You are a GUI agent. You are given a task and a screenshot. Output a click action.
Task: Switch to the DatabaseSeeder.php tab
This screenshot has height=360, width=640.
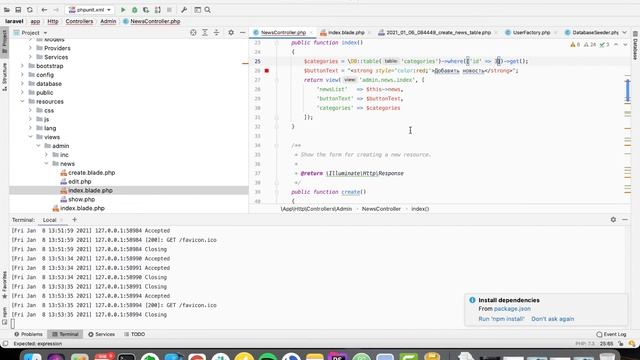(x=595, y=32)
